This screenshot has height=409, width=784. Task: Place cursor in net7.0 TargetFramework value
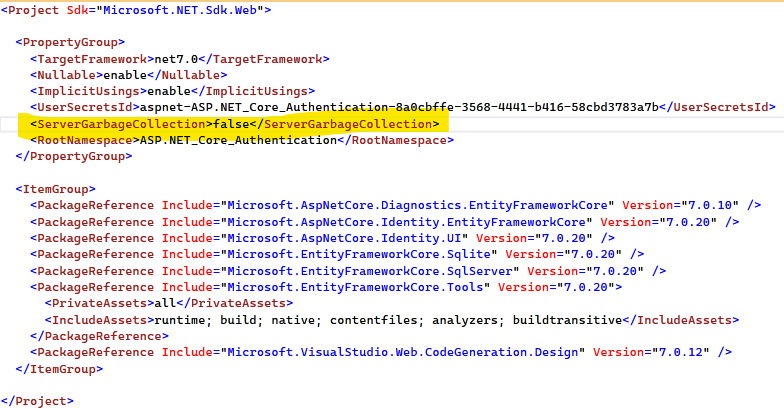click(x=176, y=59)
